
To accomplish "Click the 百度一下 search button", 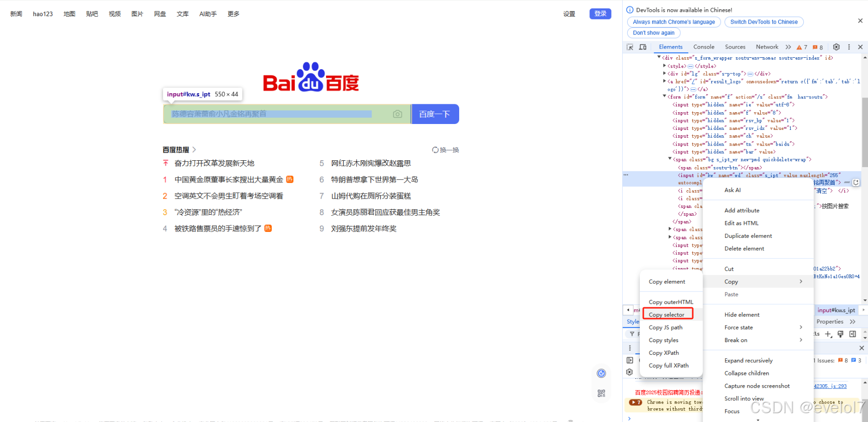I will (435, 114).
